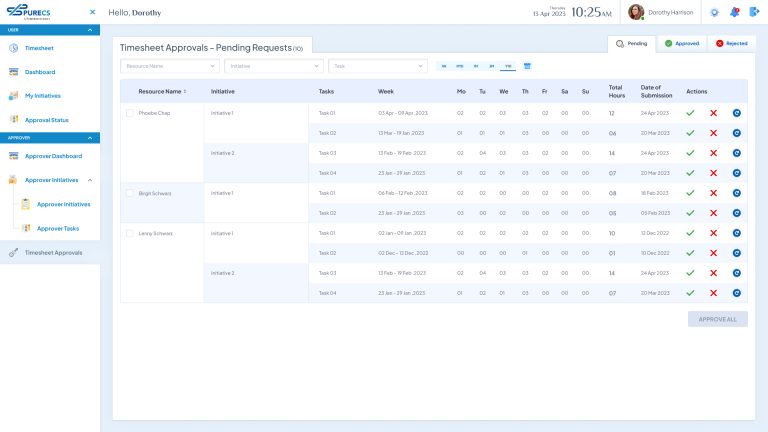Expand the Initiative filter dropdown
768x432 pixels.
(x=273, y=66)
